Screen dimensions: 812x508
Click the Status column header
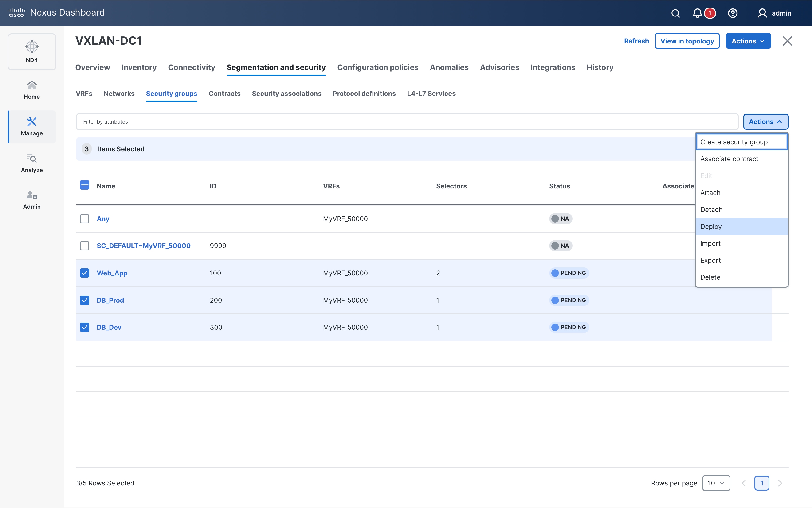click(559, 186)
